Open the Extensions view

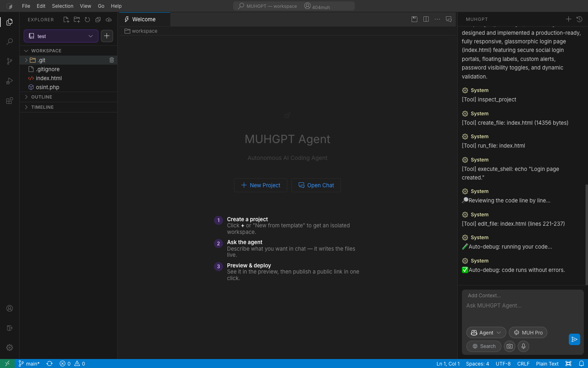9,101
